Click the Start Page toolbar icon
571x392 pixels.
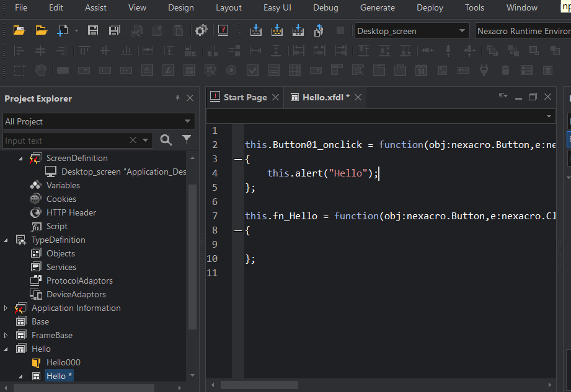click(x=223, y=30)
